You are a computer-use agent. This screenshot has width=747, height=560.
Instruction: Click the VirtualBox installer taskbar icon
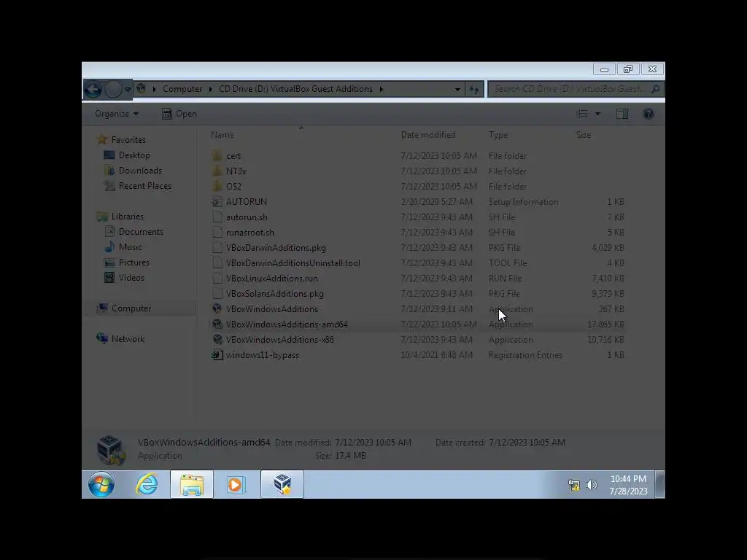point(282,485)
